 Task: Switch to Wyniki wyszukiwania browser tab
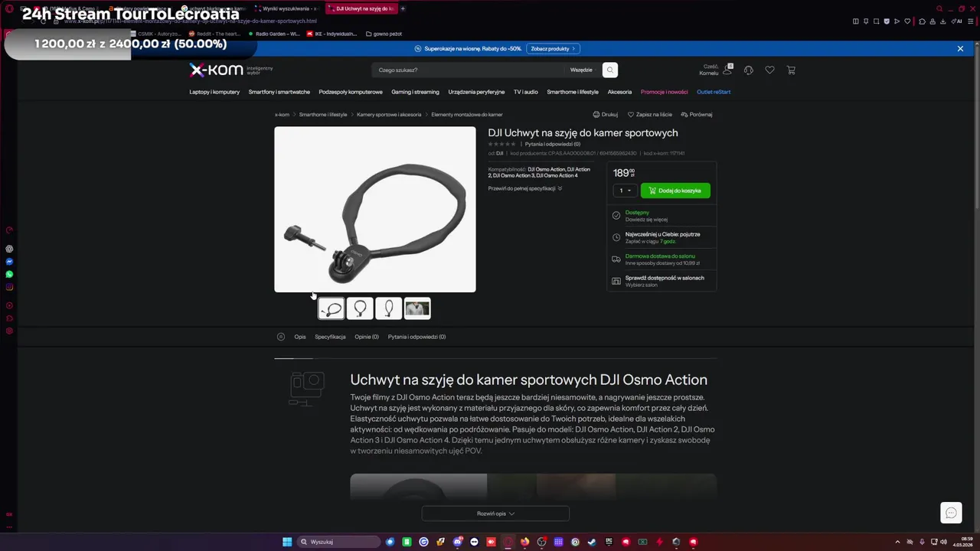coord(289,8)
